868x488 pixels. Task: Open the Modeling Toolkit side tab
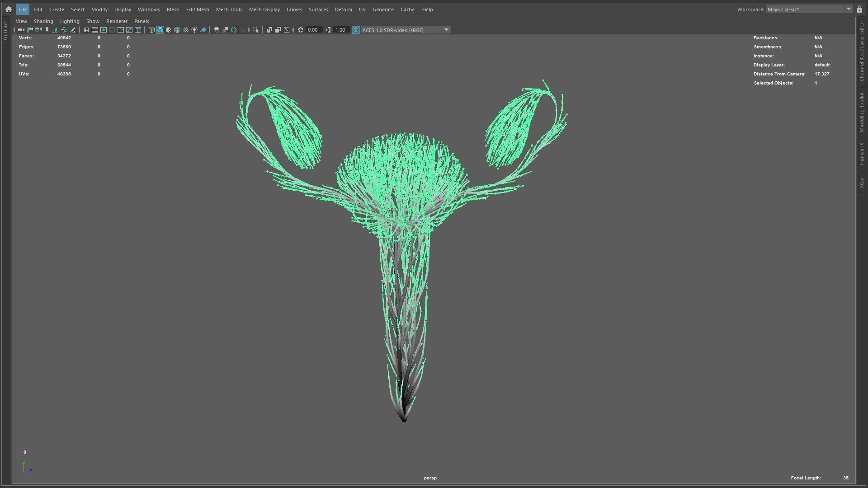pos(862,112)
